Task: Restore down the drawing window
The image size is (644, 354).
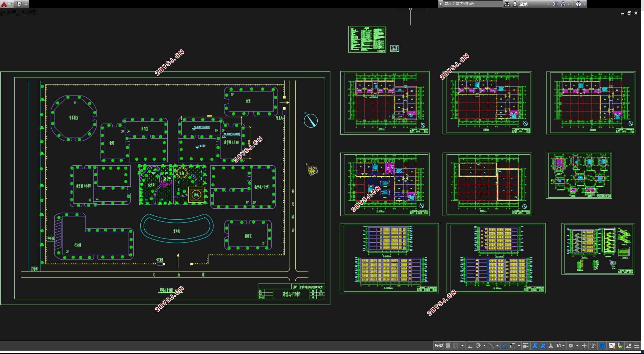Action: pos(629,13)
